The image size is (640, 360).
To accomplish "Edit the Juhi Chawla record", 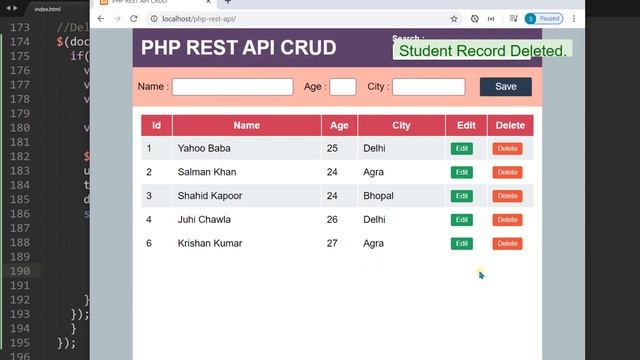I will point(462,220).
